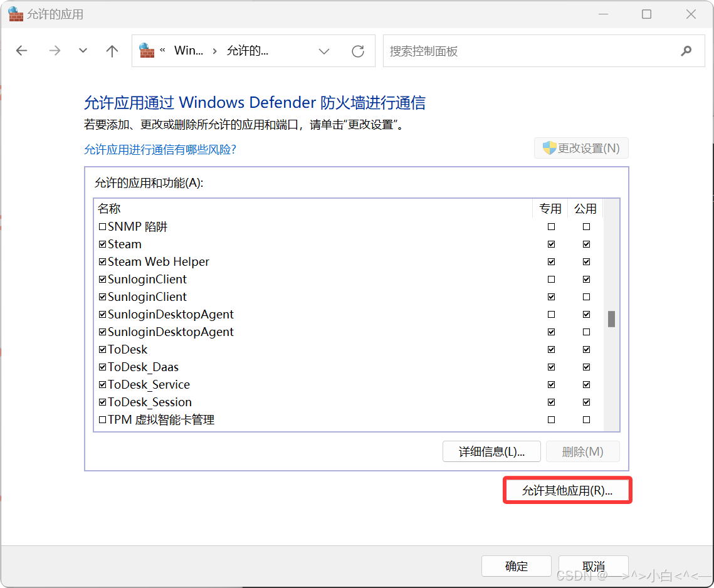Toggle ToDesk_Daas name checkbox

pos(102,367)
